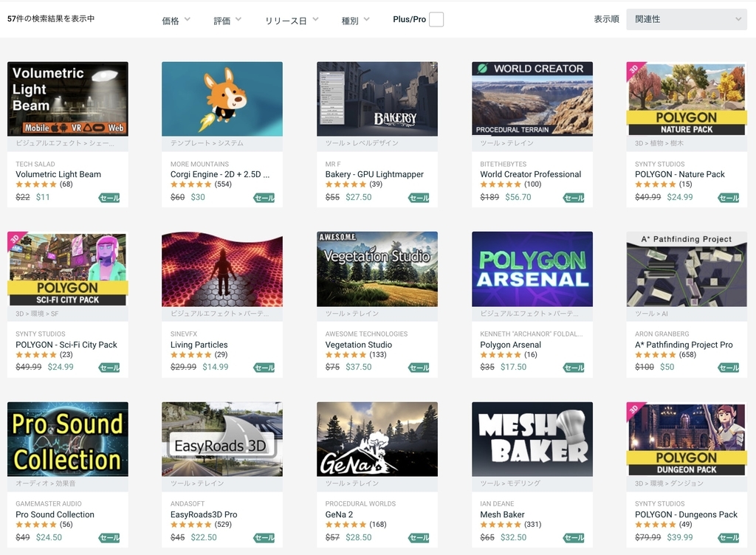Click the sale badge on Mesh Baker
The width and height of the screenshot is (756, 555).
(x=574, y=537)
